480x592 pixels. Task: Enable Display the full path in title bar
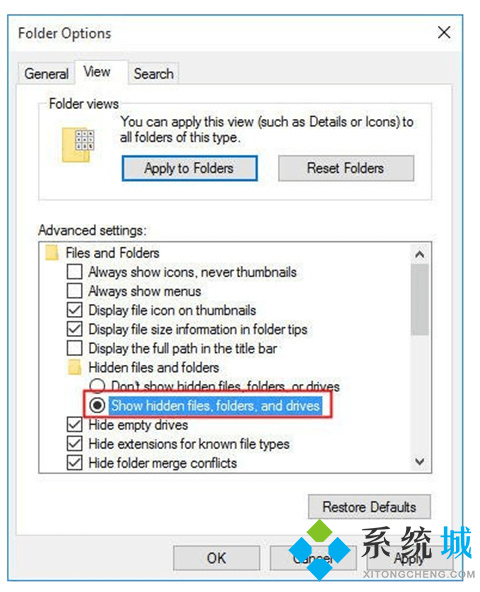[74, 348]
